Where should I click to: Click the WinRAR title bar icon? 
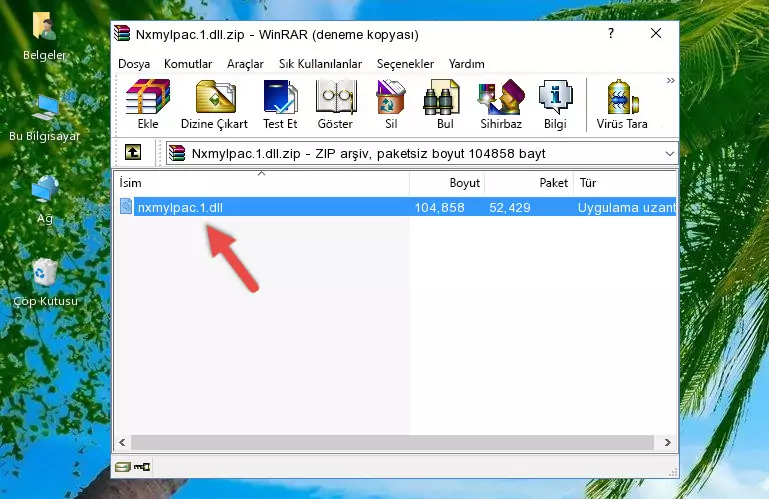[x=123, y=33]
